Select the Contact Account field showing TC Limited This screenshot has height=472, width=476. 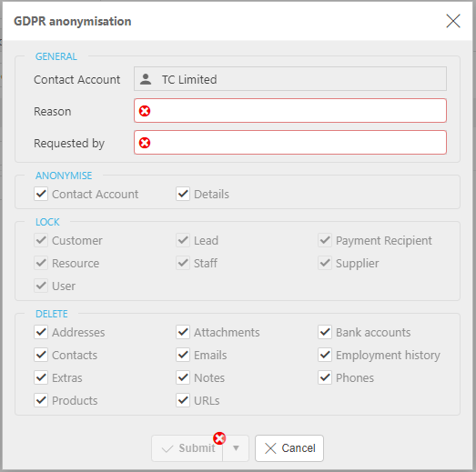pos(290,79)
